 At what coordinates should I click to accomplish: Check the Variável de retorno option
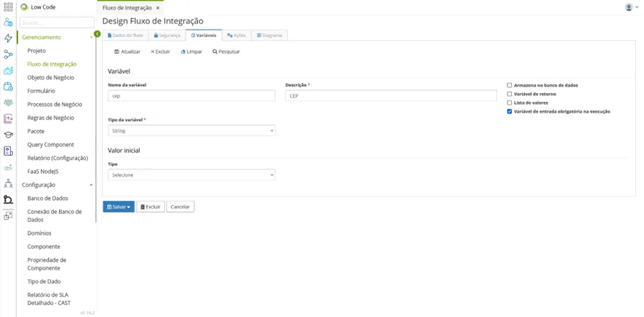click(510, 94)
